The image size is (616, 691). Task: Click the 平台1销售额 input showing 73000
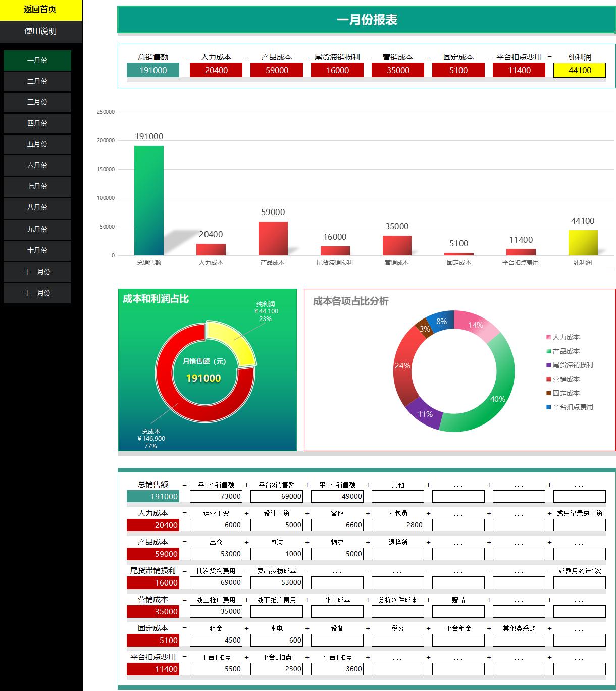click(x=216, y=496)
